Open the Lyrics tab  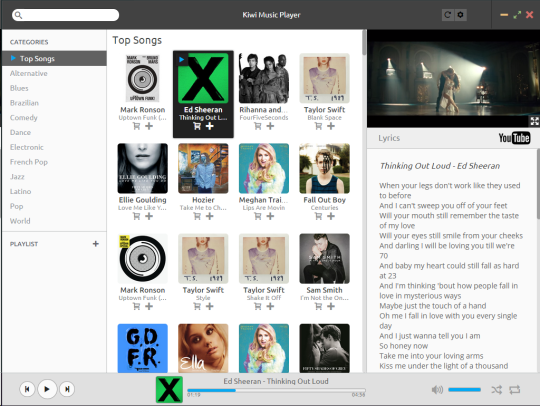coord(389,138)
